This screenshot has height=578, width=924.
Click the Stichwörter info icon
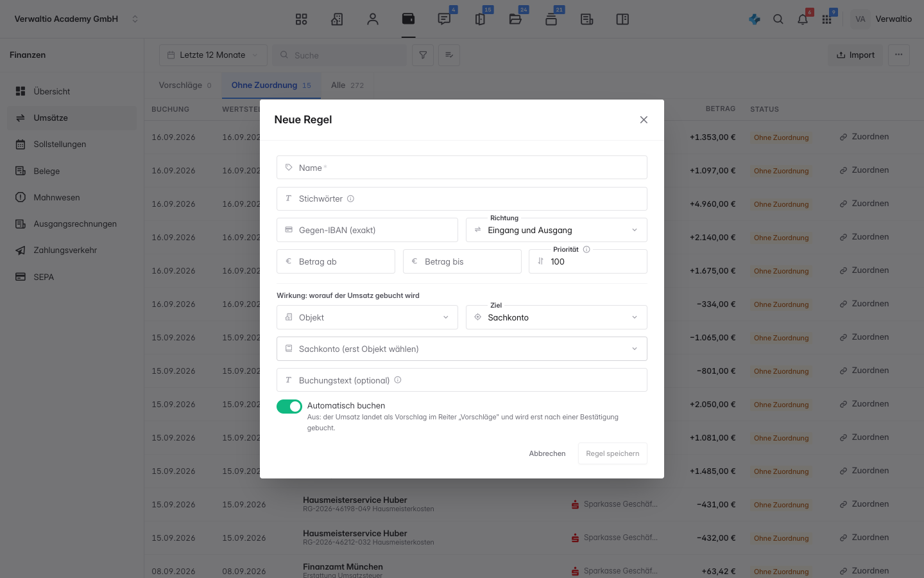tap(351, 199)
